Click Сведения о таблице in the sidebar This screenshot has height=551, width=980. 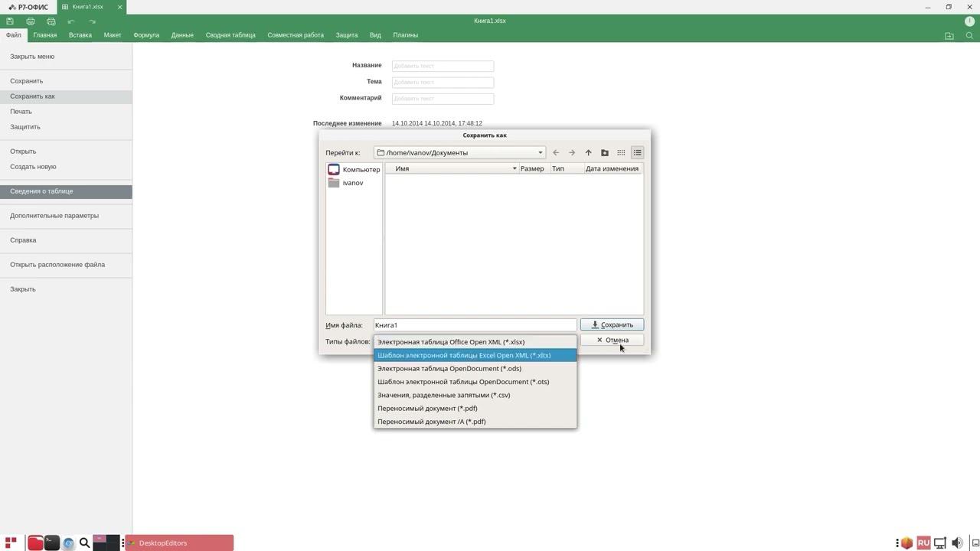click(66, 191)
